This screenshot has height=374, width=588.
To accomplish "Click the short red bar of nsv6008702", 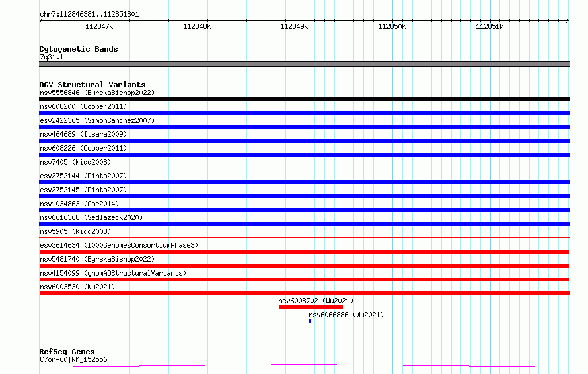I will pos(311,307).
